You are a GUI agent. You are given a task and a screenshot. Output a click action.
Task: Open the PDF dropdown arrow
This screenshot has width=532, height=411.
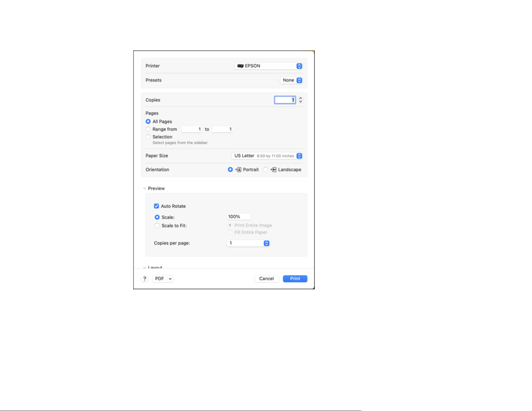(x=170, y=279)
